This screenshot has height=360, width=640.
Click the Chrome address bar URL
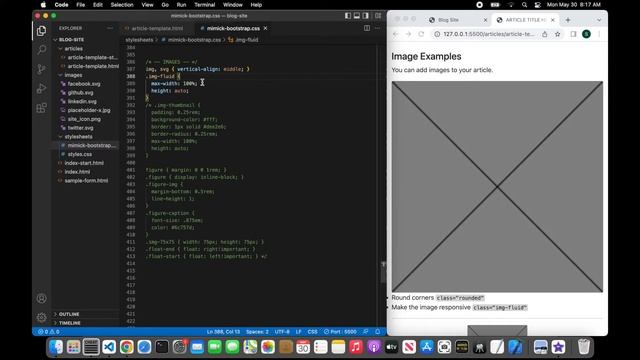[x=489, y=34]
